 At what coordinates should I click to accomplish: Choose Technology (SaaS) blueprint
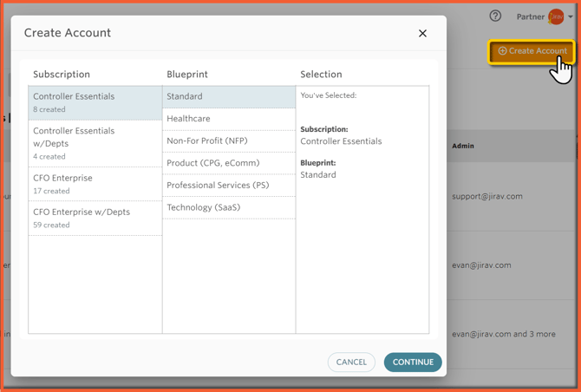pyautogui.click(x=229, y=207)
